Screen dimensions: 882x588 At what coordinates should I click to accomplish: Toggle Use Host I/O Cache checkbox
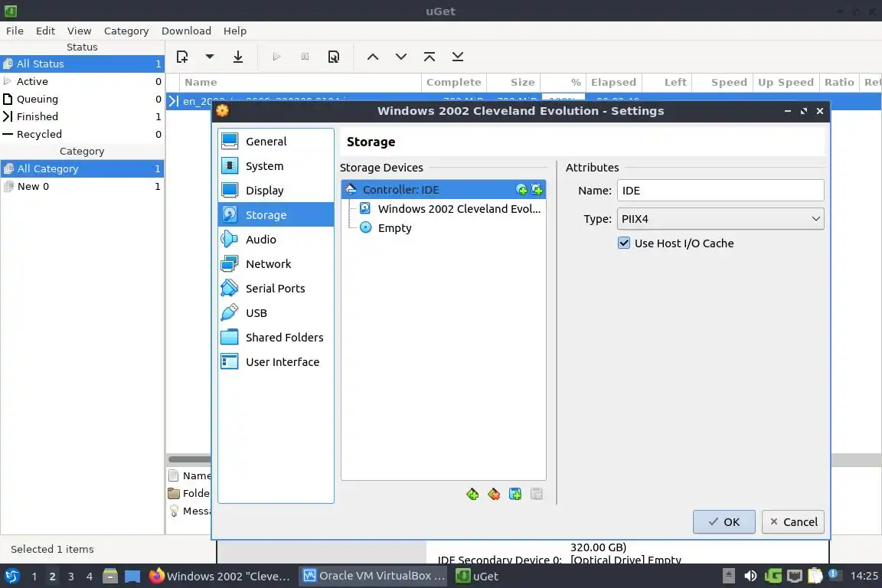pos(624,243)
